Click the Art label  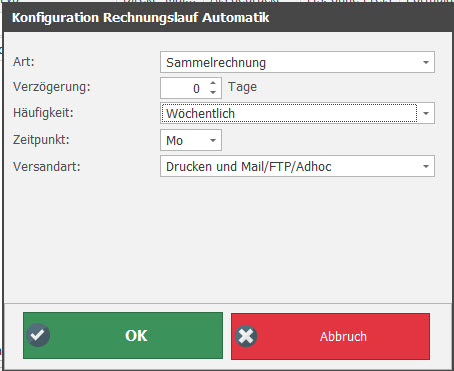click(x=24, y=62)
